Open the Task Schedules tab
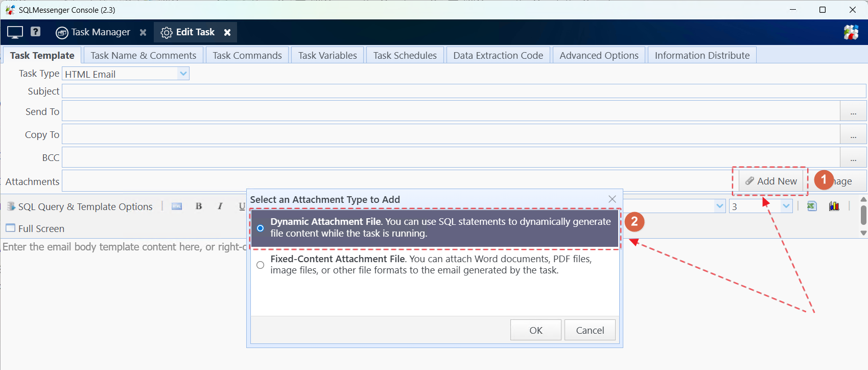Viewport: 868px width, 370px height. (405, 55)
